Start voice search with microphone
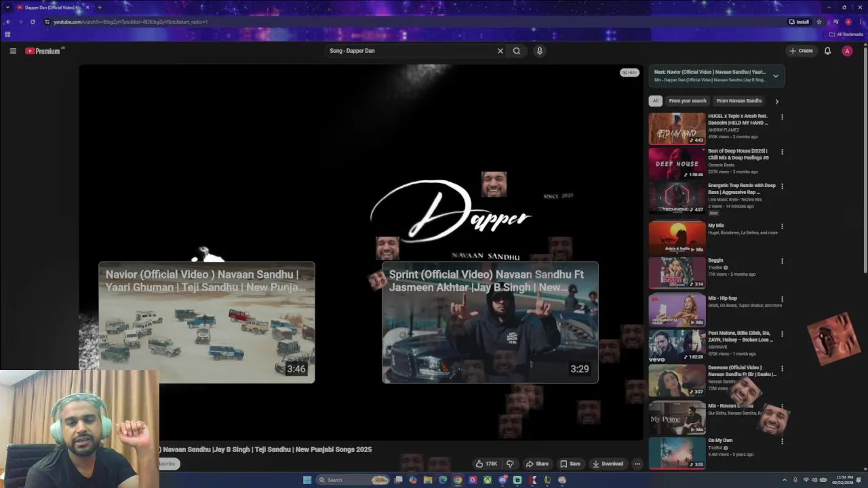This screenshot has width=868, height=488. [540, 51]
